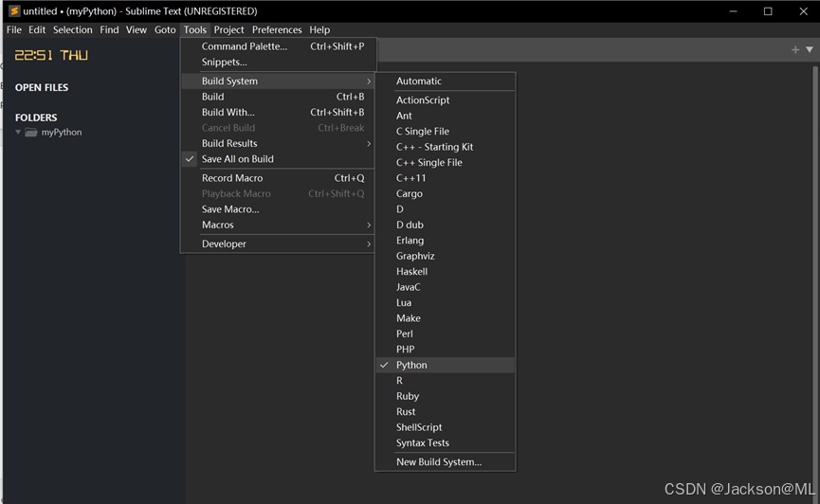The height and width of the screenshot is (504, 820).
Task: Click the new tab plus icon
Action: click(795, 49)
